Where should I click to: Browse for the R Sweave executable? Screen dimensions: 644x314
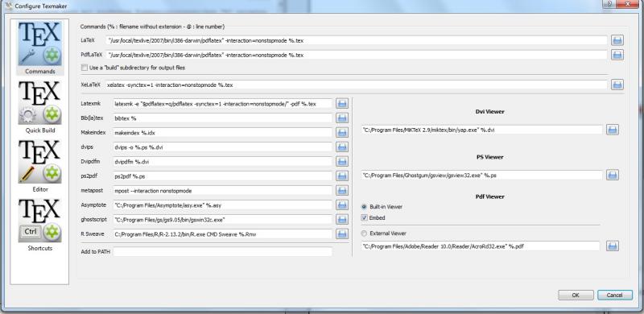(341, 233)
